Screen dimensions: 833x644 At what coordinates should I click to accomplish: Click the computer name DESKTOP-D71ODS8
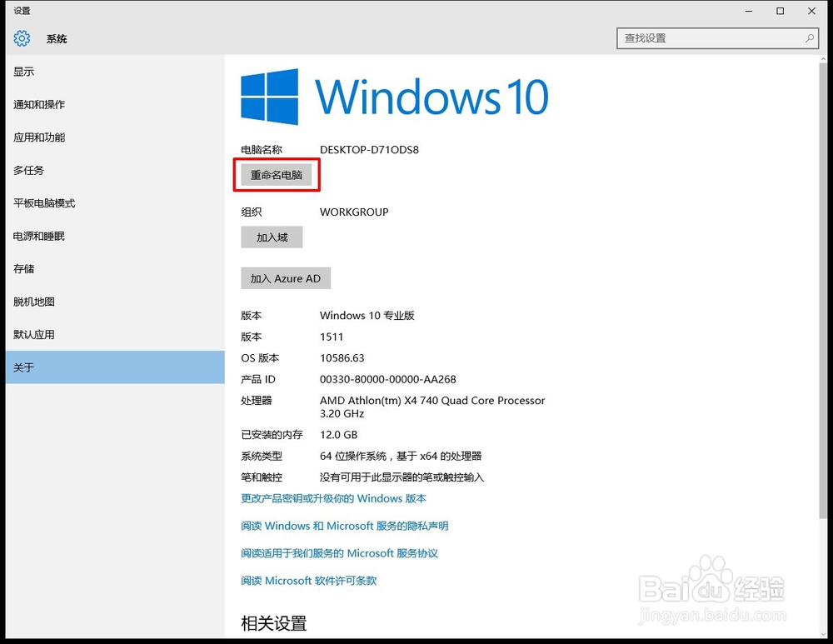(369, 150)
